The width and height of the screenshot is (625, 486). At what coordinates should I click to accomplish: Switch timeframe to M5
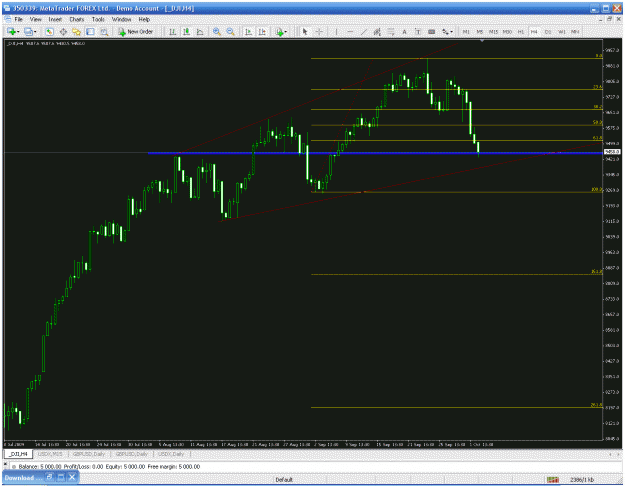point(480,31)
